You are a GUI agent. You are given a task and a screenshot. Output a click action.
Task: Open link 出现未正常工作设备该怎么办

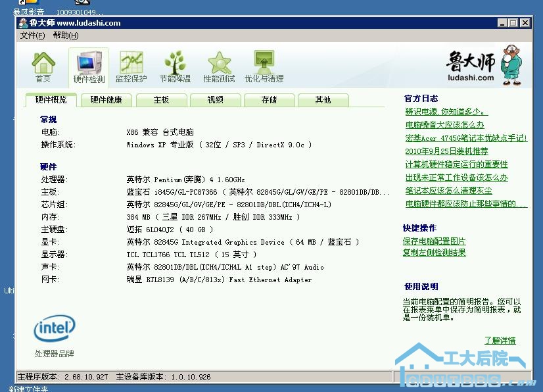tap(456, 178)
